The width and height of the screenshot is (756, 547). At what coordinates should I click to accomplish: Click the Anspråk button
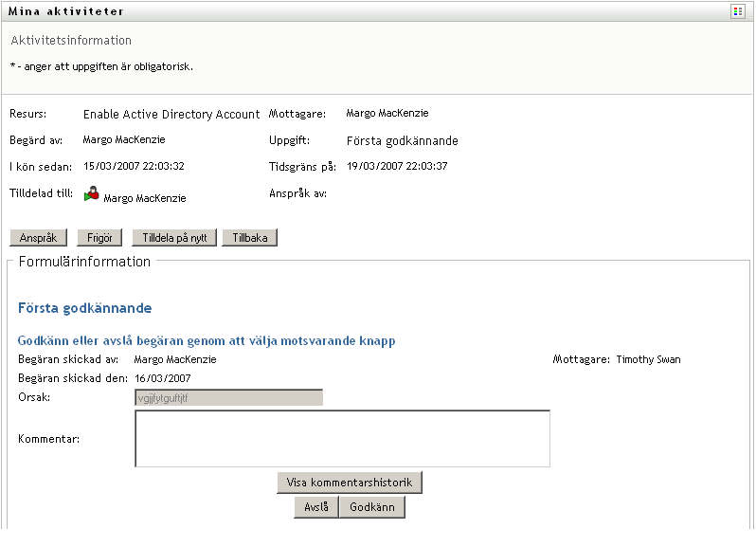(38, 238)
